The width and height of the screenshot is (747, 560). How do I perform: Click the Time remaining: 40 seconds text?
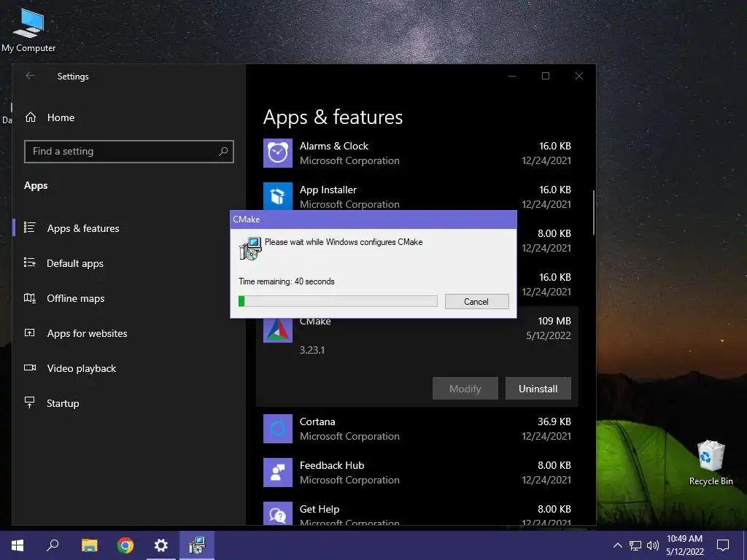tap(286, 281)
